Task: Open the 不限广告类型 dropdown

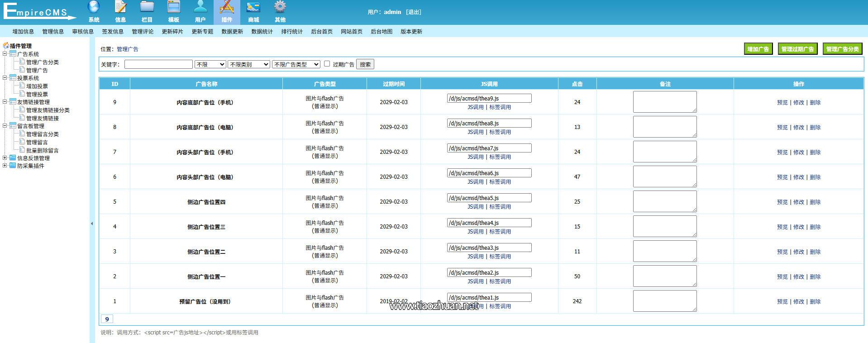Action: [296, 64]
